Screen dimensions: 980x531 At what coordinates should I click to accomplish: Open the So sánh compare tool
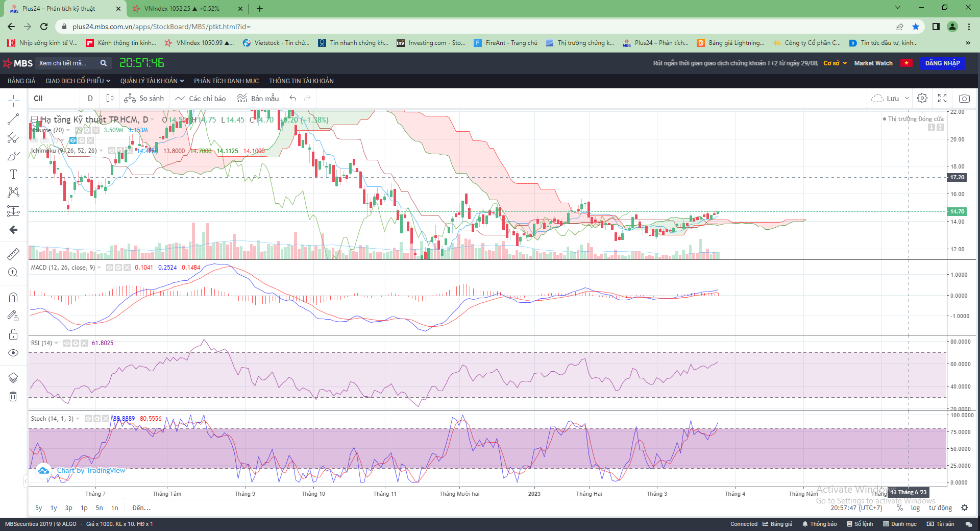[144, 98]
